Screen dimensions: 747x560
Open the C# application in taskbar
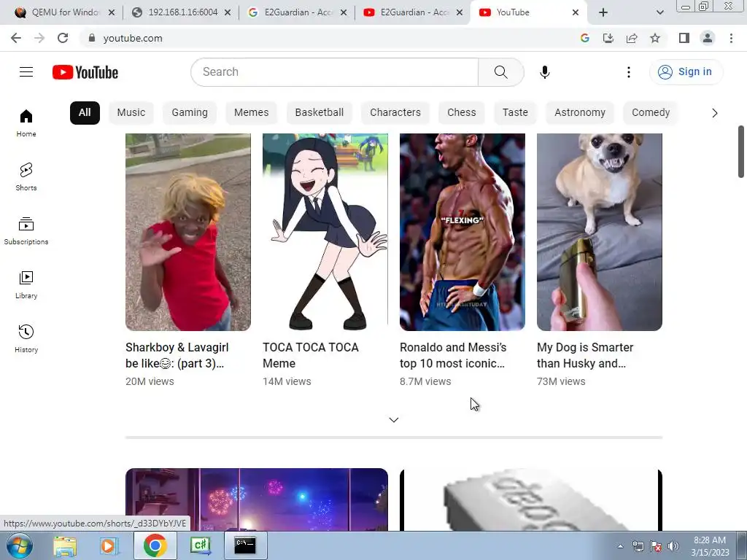point(200,545)
